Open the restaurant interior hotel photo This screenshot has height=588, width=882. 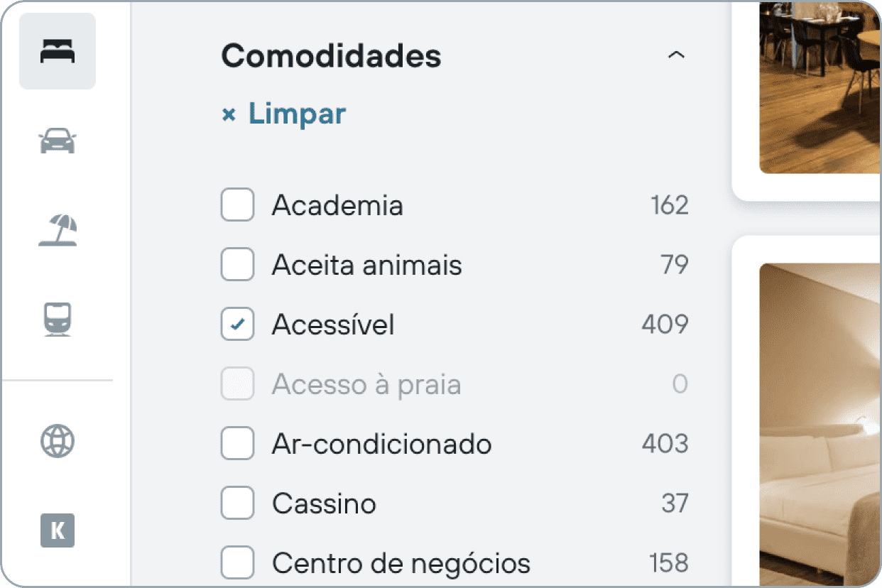click(820, 87)
